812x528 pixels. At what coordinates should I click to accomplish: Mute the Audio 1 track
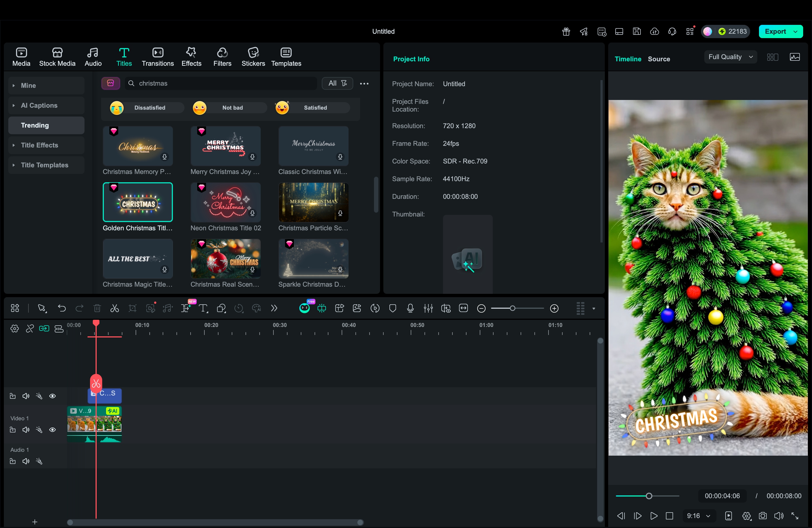click(x=26, y=461)
